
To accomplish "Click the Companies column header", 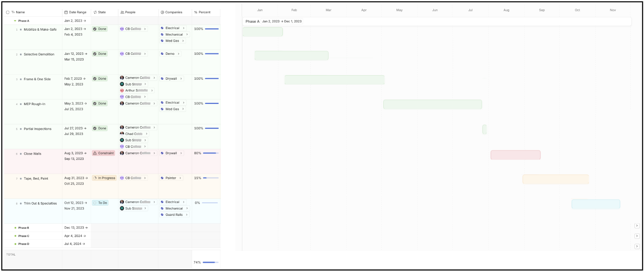I will tap(174, 12).
